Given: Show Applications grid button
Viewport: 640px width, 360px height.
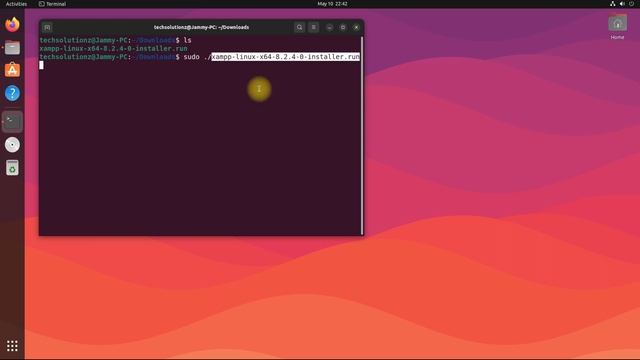Looking at the screenshot, I should tap(12, 346).
